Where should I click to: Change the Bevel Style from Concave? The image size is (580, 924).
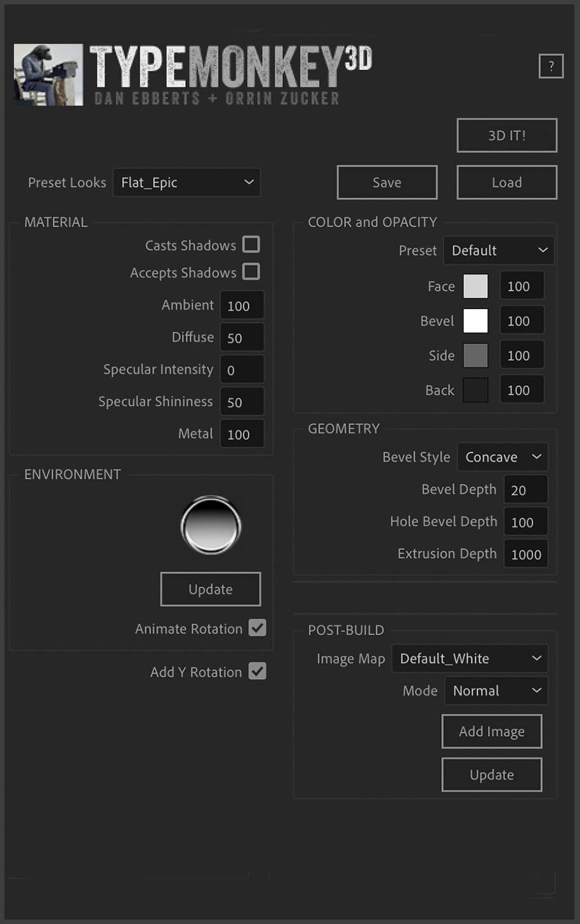[502, 456]
